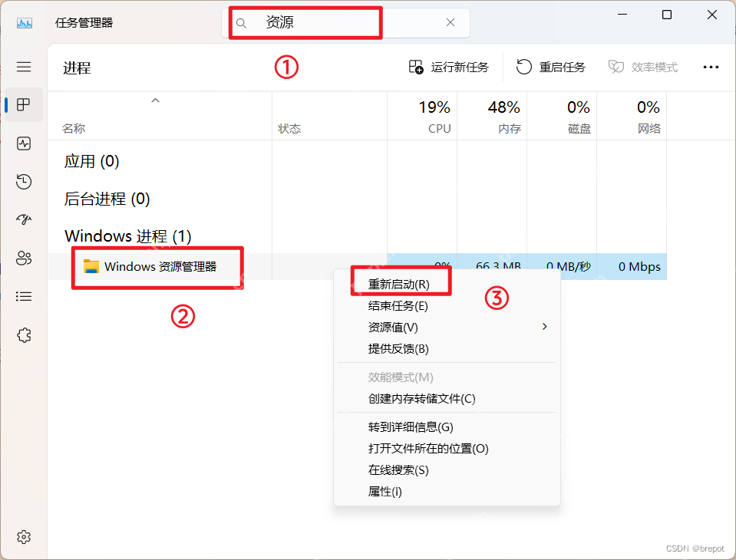Open the Startup apps icon in sidebar
The height and width of the screenshot is (560, 736).
click(24, 219)
